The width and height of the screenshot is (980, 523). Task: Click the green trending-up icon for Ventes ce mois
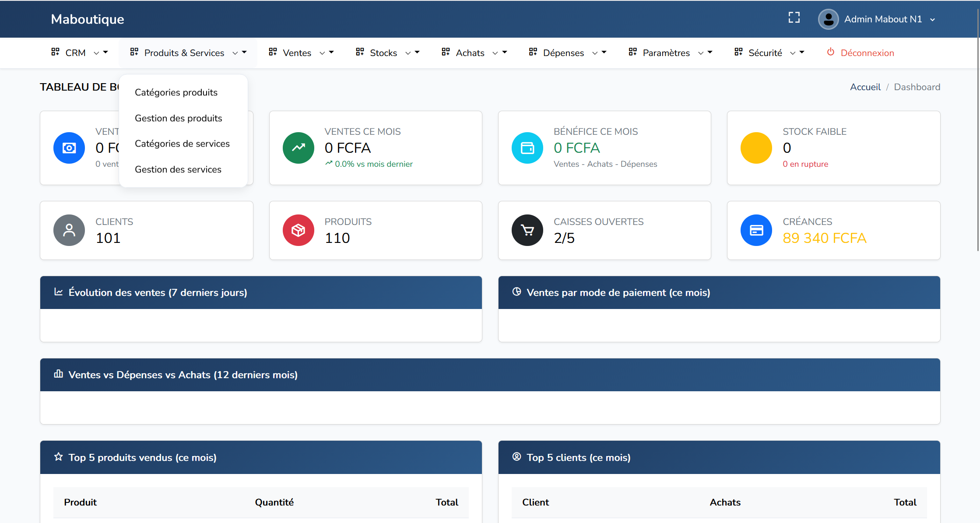(x=299, y=148)
